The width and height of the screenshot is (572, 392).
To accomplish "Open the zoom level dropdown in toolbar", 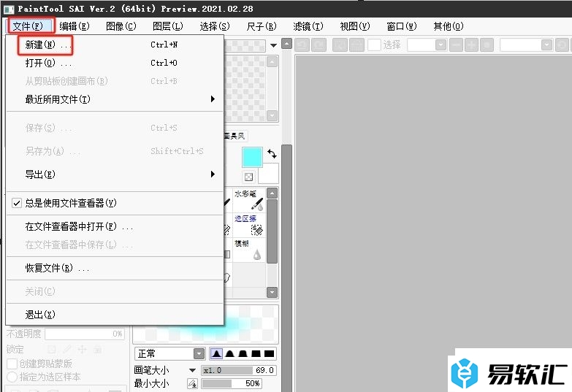I will click(441, 45).
